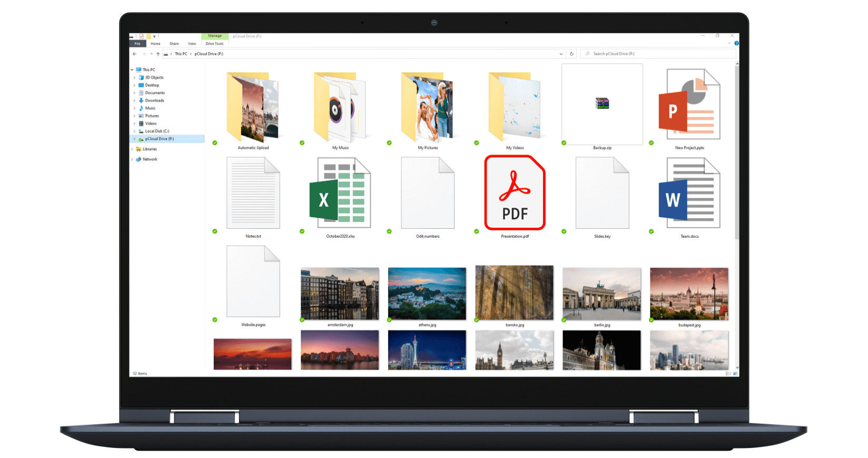Expand the ribbon using the chevron

click(729, 43)
